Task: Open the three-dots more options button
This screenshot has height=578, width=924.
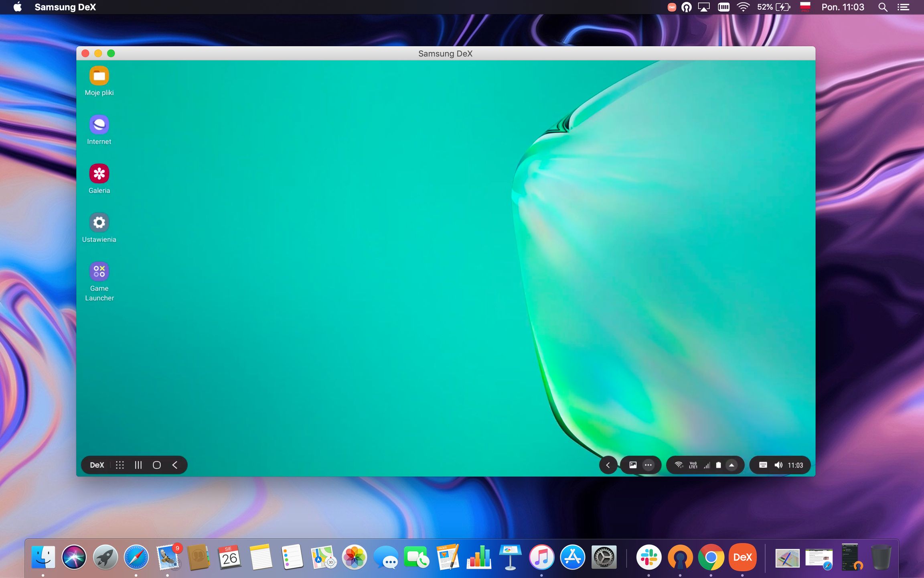Action: (x=648, y=465)
